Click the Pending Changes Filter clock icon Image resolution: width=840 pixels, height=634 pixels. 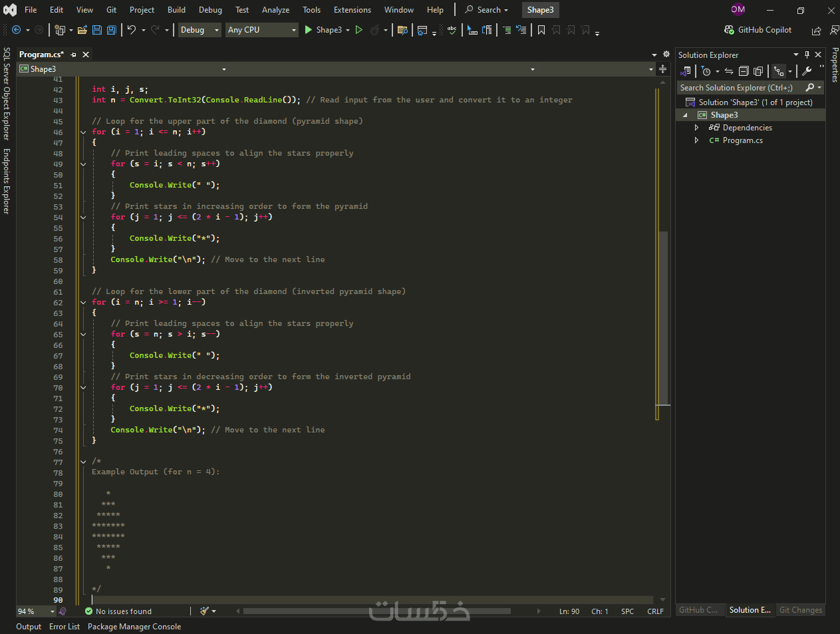point(706,71)
